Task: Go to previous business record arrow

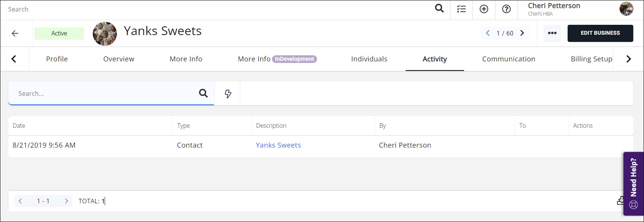Action: point(488,33)
